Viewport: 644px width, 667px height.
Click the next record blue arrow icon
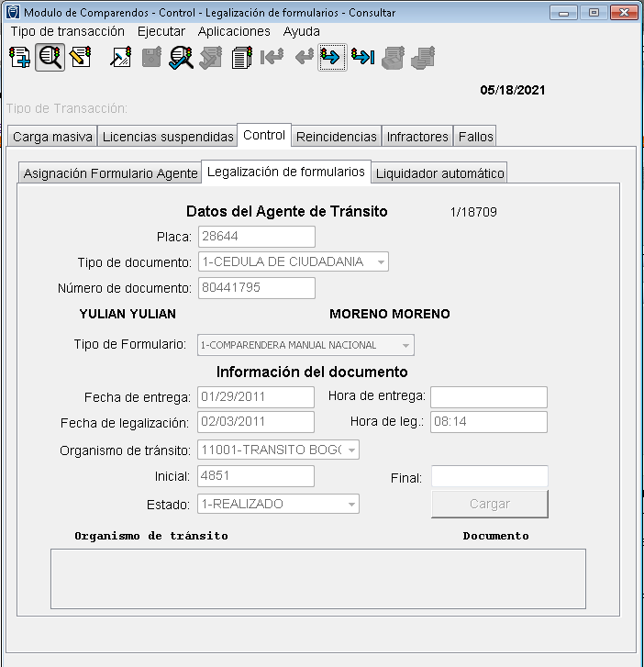tap(331, 58)
